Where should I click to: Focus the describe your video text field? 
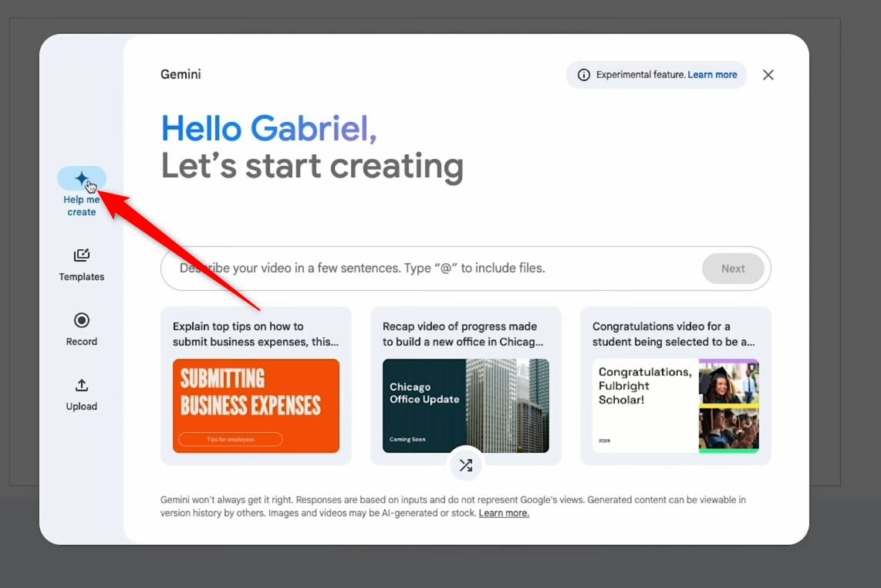465,269
